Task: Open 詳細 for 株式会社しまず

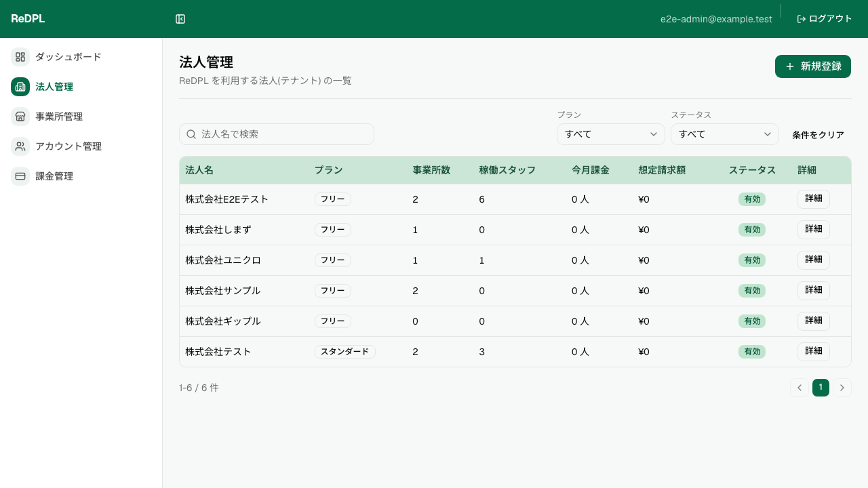Action: [x=814, y=230]
